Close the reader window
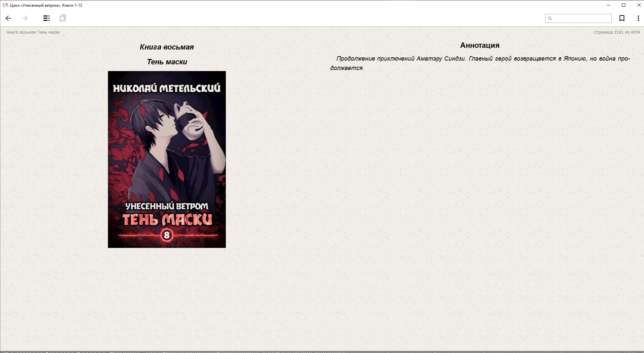Image resolution: width=644 pixels, height=353 pixels. 639,5
